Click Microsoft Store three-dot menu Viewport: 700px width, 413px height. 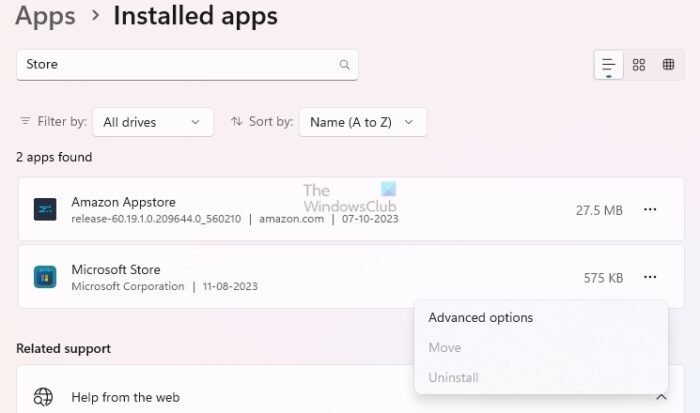click(650, 277)
